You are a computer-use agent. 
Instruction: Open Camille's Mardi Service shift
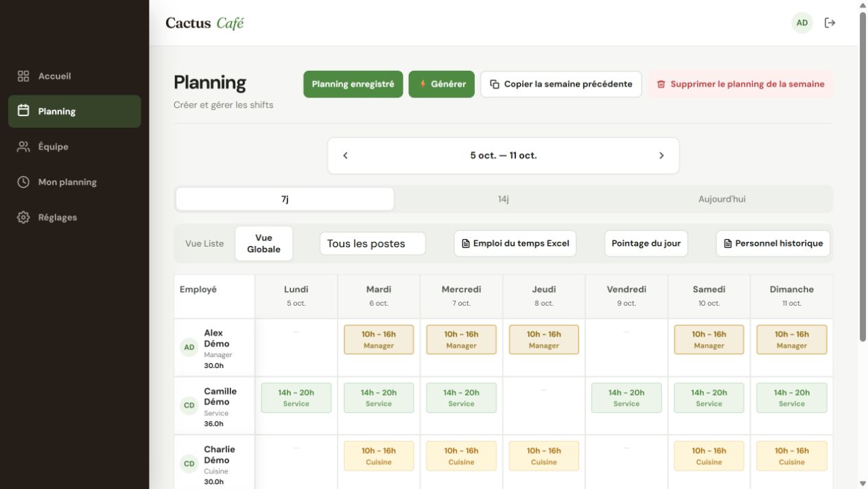tap(379, 398)
